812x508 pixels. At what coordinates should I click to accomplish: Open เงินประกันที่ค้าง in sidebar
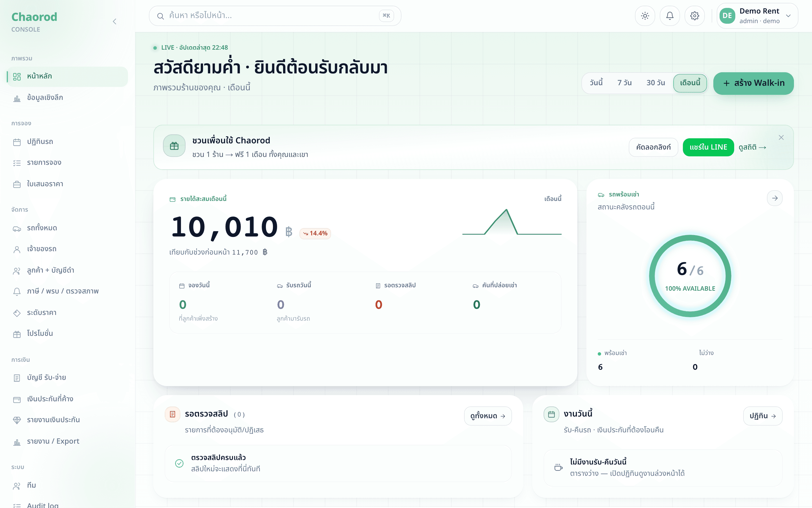point(67,399)
